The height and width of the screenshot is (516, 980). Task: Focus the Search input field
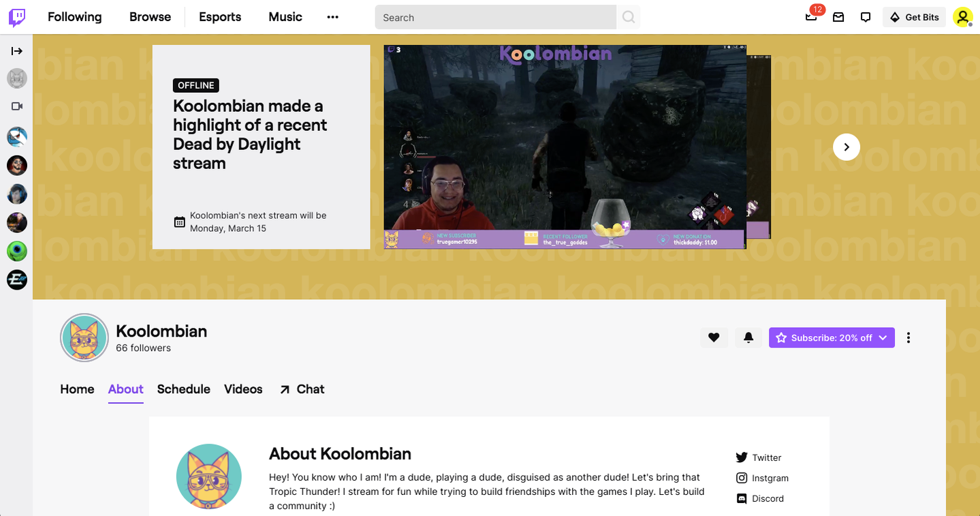point(495,17)
